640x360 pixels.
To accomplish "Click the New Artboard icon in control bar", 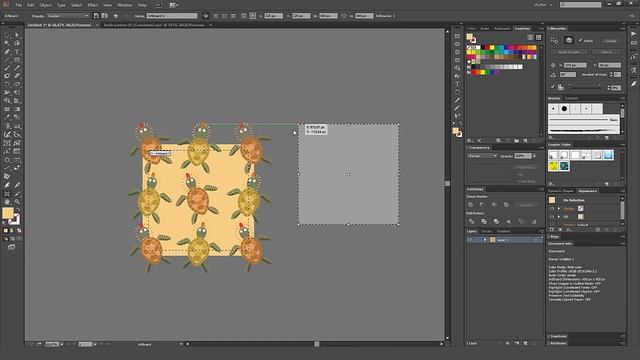I will tap(116, 16).
